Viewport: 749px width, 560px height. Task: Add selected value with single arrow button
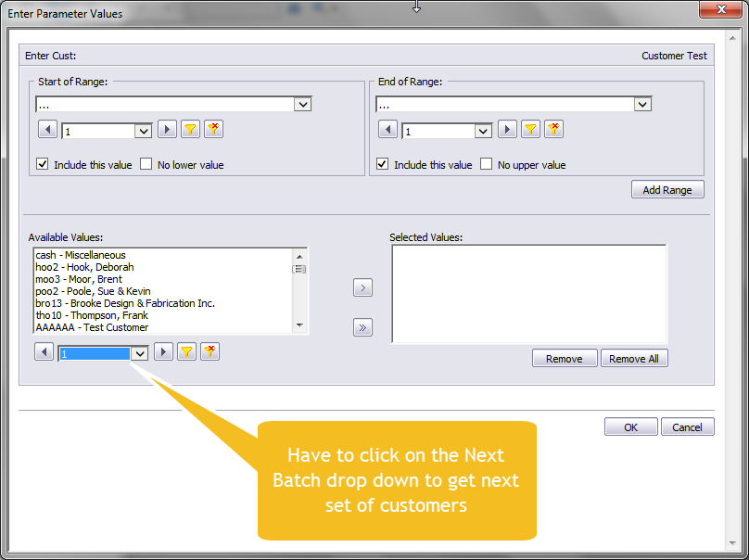click(x=363, y=288)
